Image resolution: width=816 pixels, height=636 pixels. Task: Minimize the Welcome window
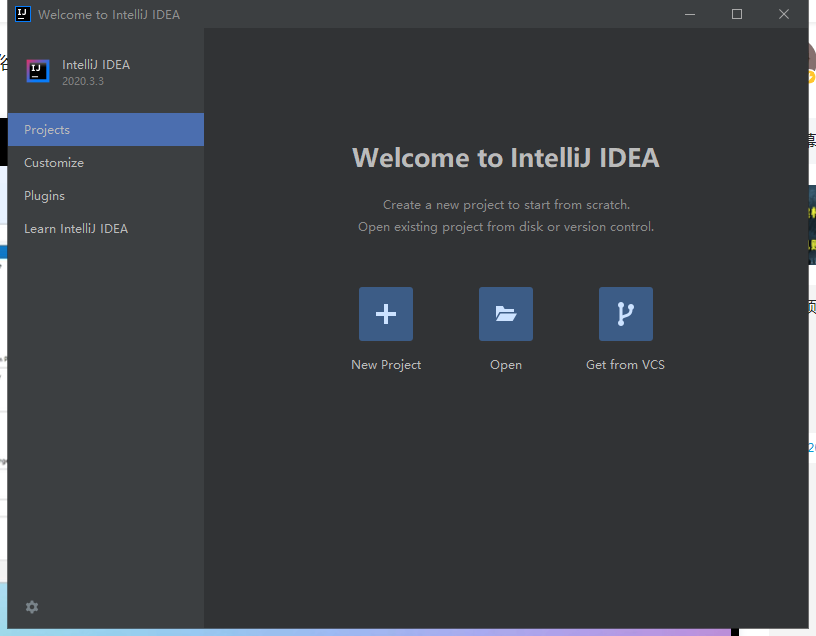pyautogui.click(x=690, y=14)
